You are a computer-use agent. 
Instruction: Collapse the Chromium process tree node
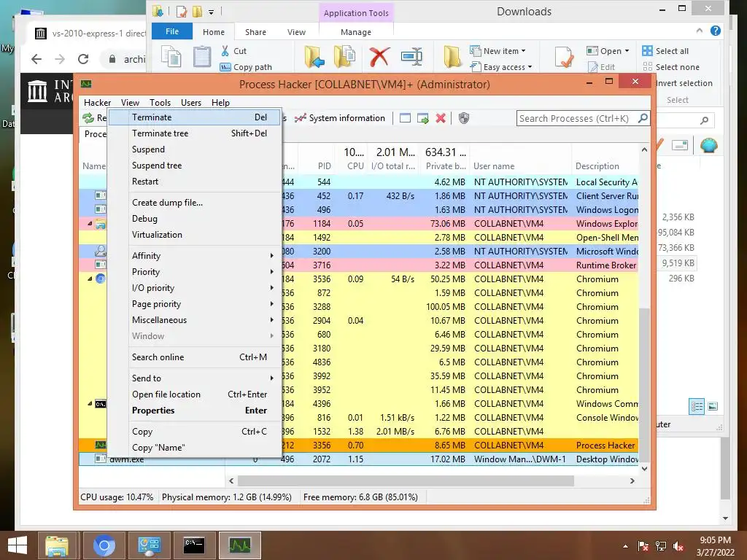click(90, 279)
